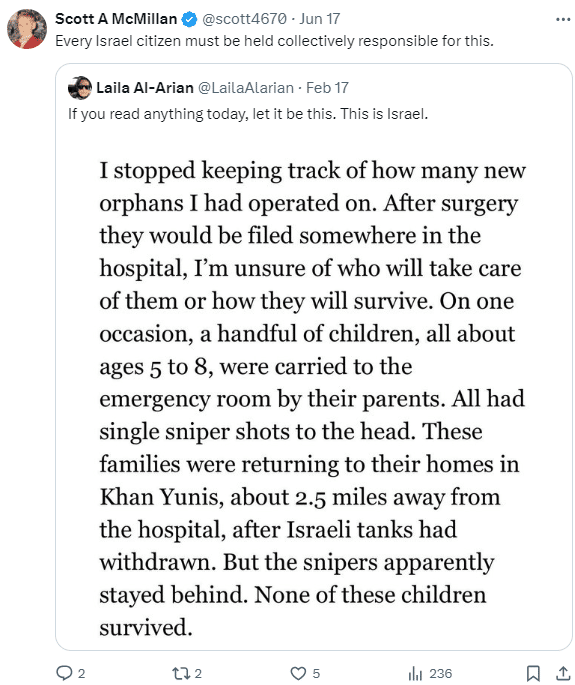Open the @LailaAlarian handle
575x685 pixels.
coord(246,88)
